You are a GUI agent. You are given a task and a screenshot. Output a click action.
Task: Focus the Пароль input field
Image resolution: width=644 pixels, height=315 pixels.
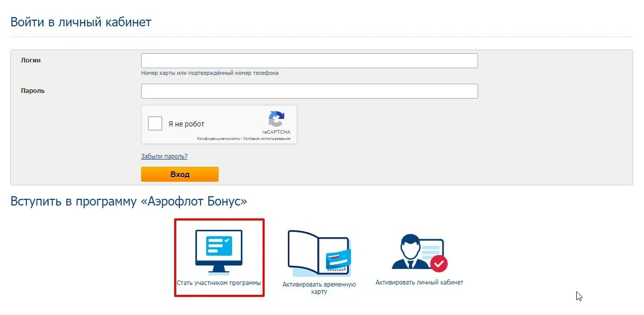[309, 91]
